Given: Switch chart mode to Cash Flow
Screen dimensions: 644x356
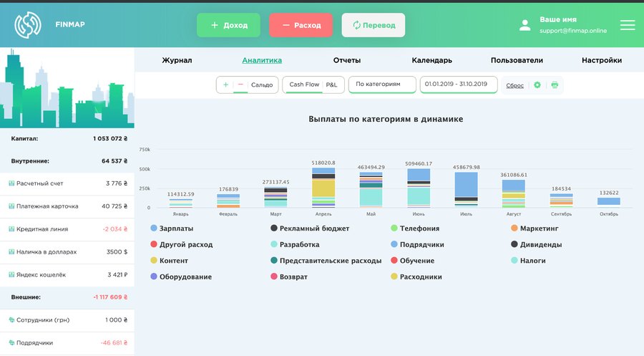Looking at the screenshot, I should (x=304, y=85).
